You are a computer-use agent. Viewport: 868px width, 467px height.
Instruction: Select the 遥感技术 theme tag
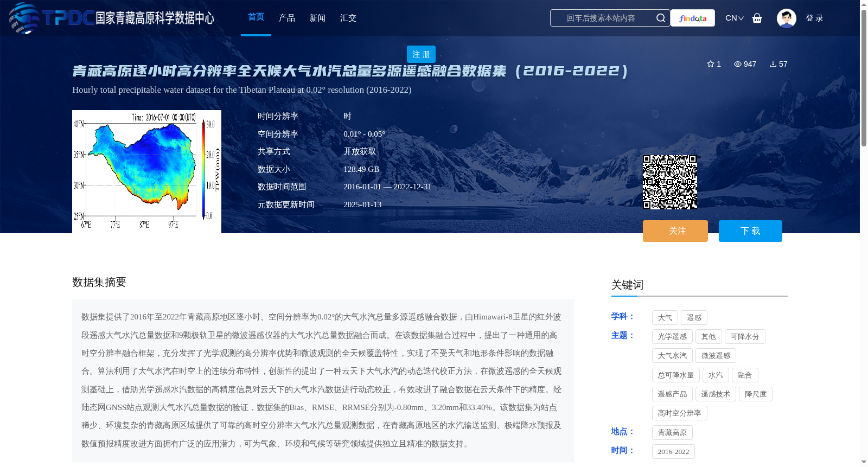(x=716, y=394)
